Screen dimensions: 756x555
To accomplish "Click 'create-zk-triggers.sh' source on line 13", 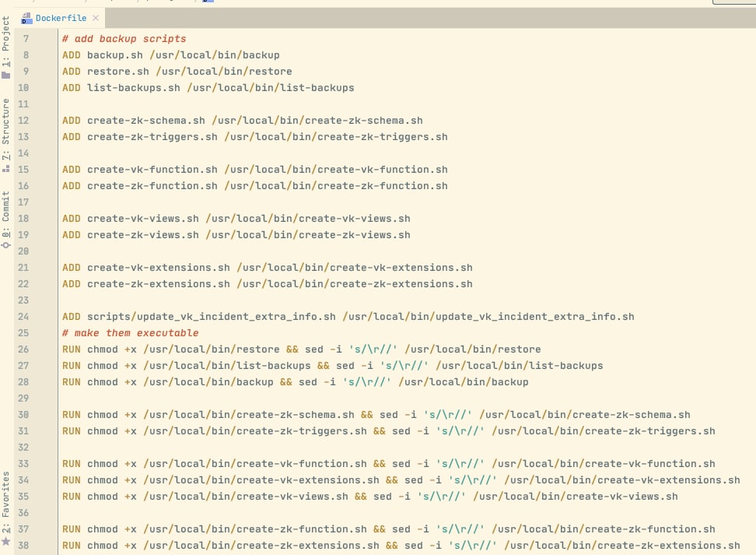I will pyautogui.click(x=152, y=137).
